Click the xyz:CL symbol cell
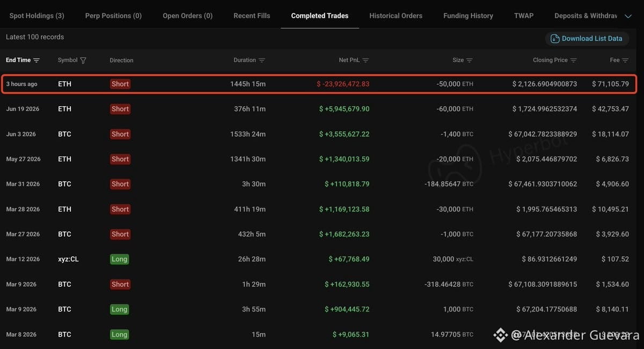Image resolution: width=644 pixels, height=349 pixels. click(x=68, y=259)
